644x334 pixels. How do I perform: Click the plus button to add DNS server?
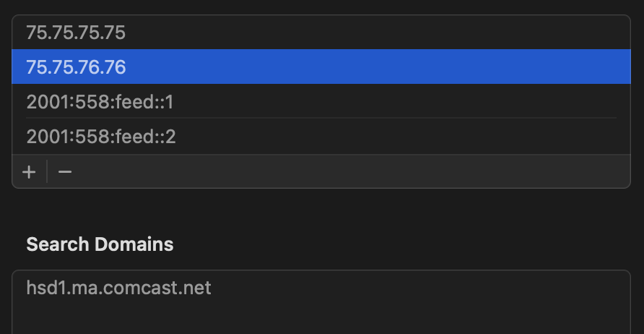tap(29, 172)
